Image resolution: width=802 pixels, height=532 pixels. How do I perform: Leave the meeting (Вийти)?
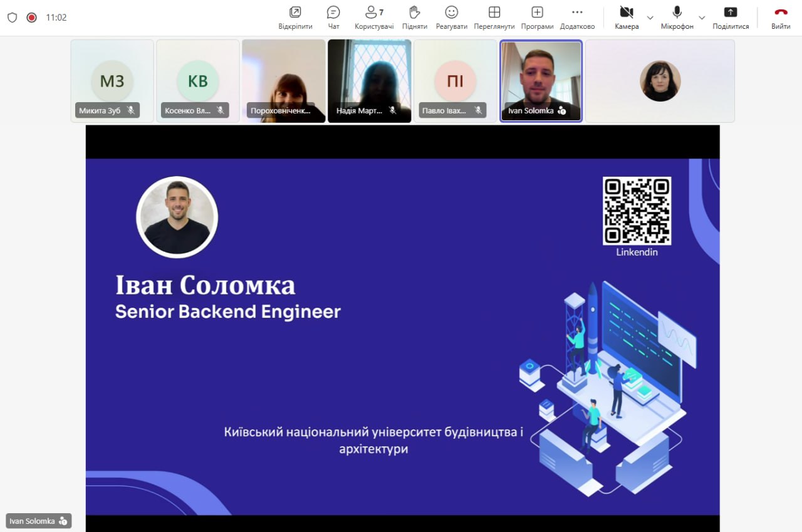(x=781, y=18)
